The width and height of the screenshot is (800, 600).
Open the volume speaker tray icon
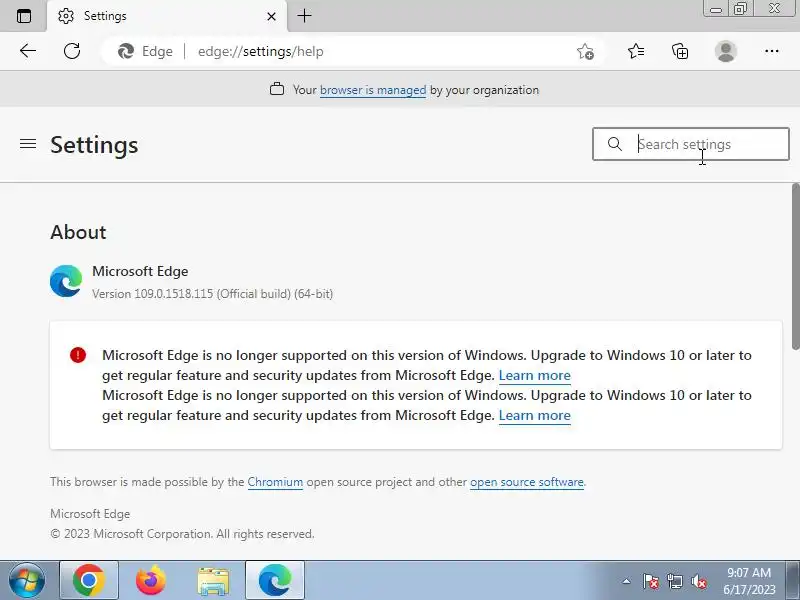(x=699, y=581)
